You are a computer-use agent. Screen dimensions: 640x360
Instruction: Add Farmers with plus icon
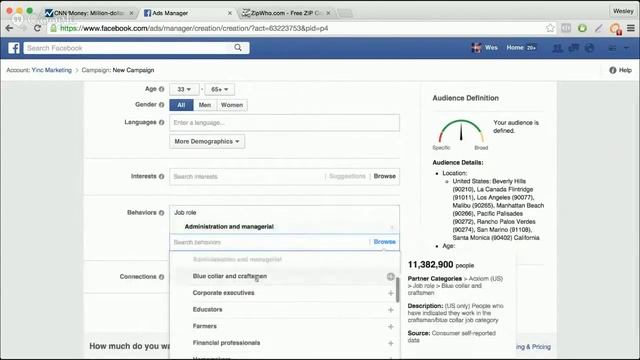pos(391,327)
